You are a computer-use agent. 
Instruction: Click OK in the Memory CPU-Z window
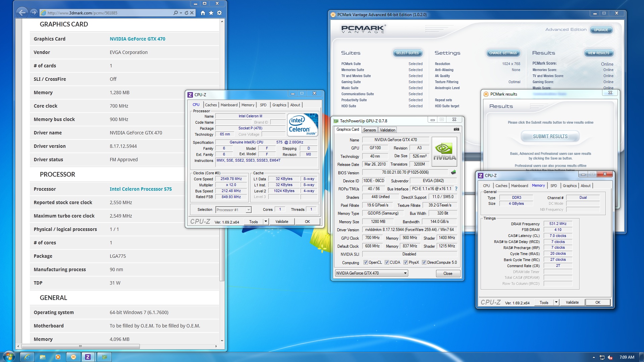click(x=598, y=302)
